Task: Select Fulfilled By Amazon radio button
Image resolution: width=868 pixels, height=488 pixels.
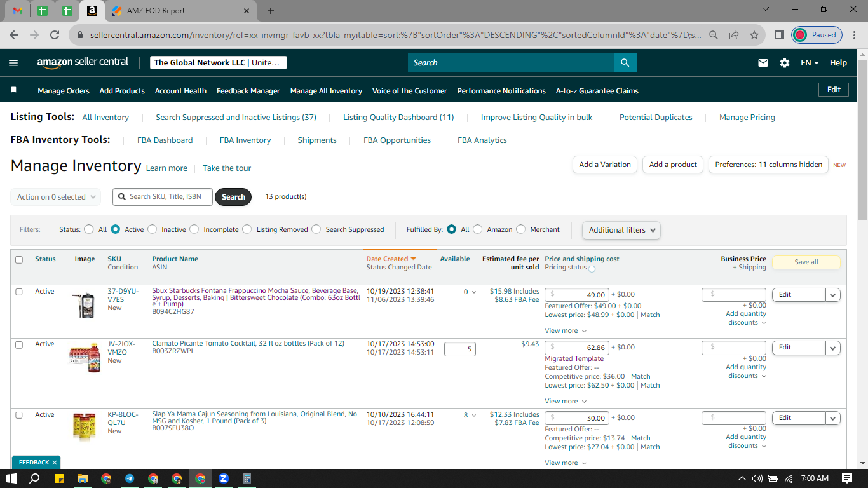Action: point(478,229)
